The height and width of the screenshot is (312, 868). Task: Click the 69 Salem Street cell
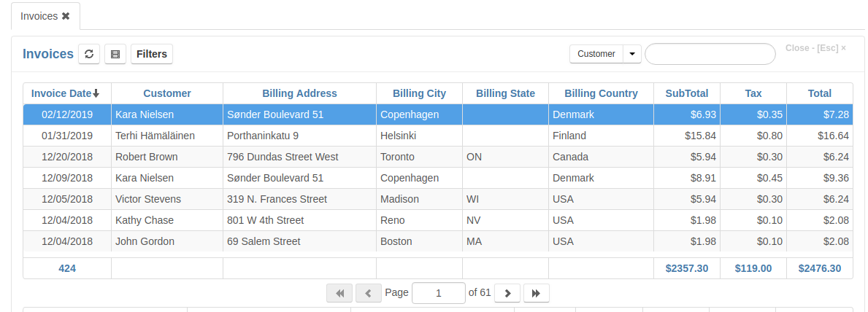click(x=299, y=241)
